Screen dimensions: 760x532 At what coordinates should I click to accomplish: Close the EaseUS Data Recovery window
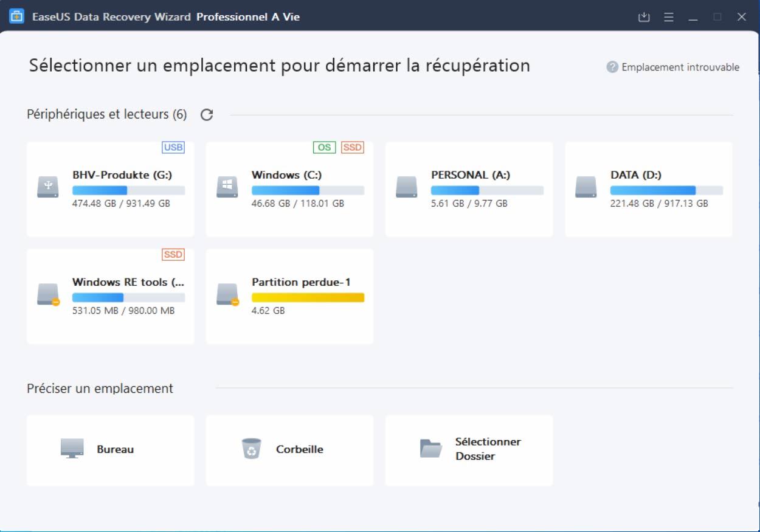tap(742, 17)
